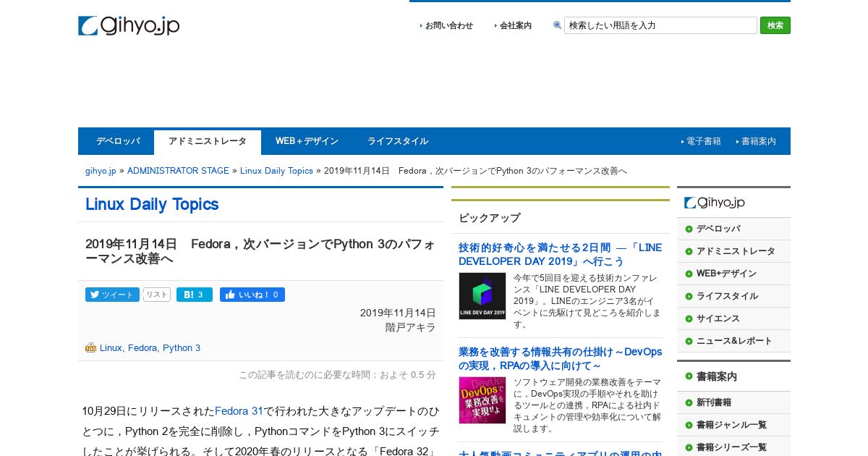Image resolution: width=868 pixels, height=456 pixels.
Task: Click the green 検索 search button
Action: click(x=775, y=25)
